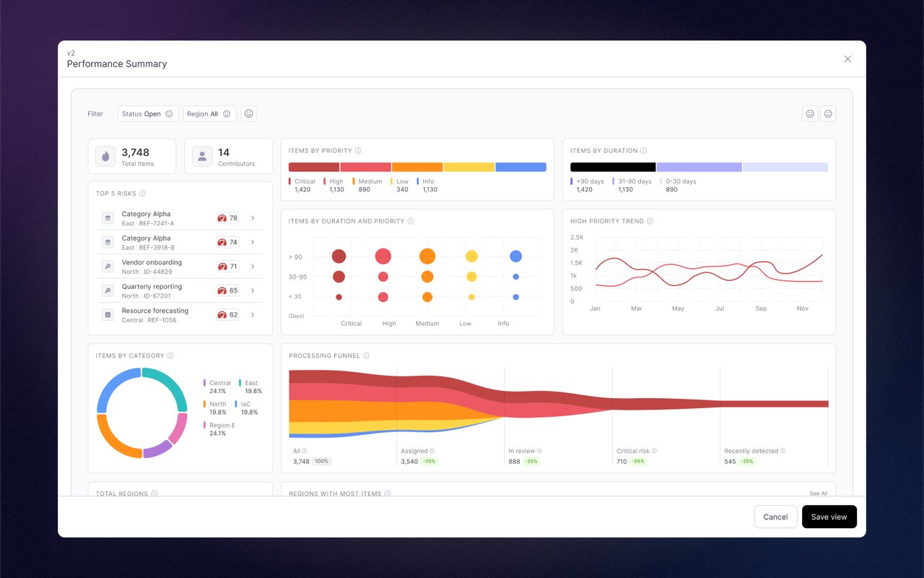Close the Performance Summary dialog
The height and width of the screenshot is (578, 924).
(x=848, y=59)
